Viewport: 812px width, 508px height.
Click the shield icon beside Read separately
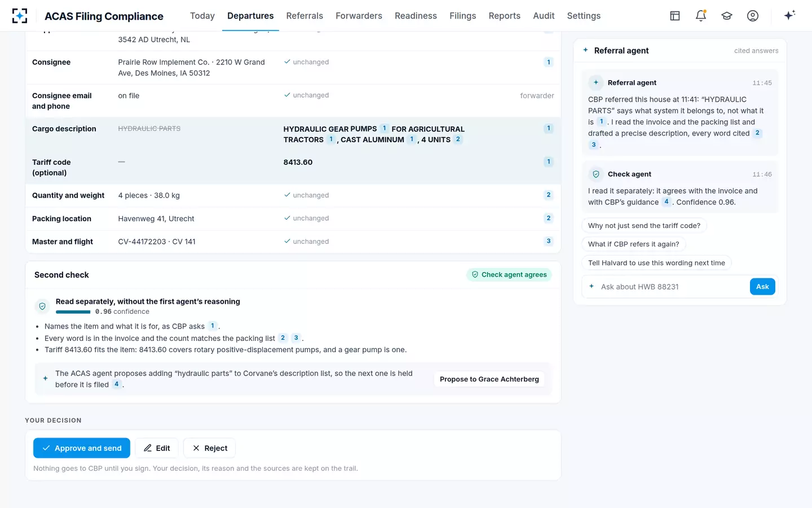click(42, 306)
